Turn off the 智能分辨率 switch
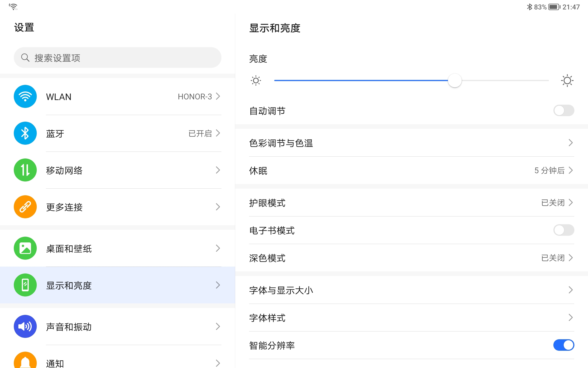588x368 pixels. click(564, 345)
